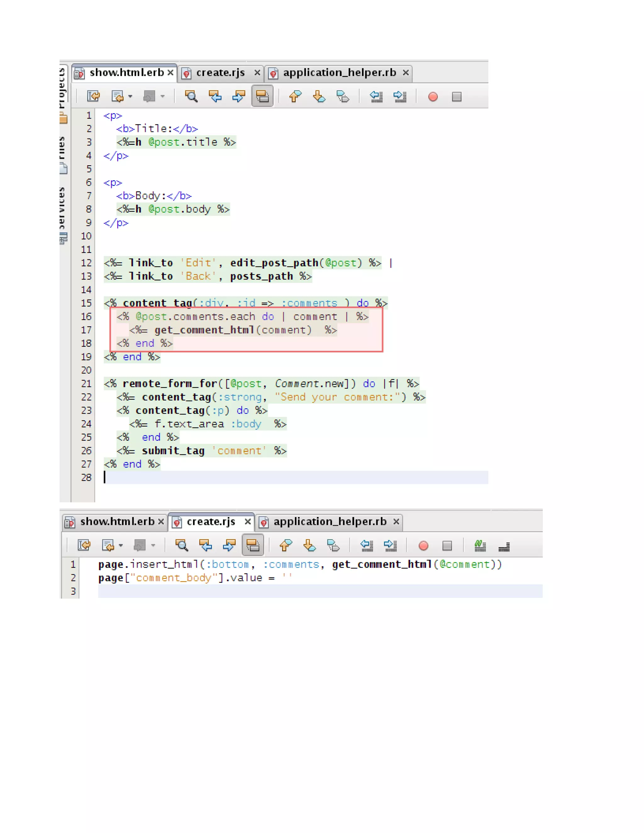Stop macro recording in show.html.erb editor toolbar
The image size is (644, 833).
click(x=457, y=97)
